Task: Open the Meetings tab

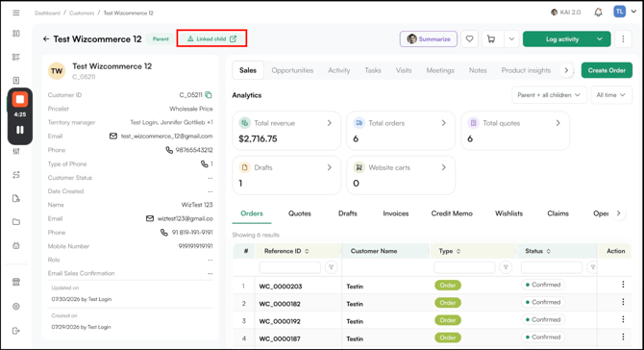Action: tap(440, 70)
